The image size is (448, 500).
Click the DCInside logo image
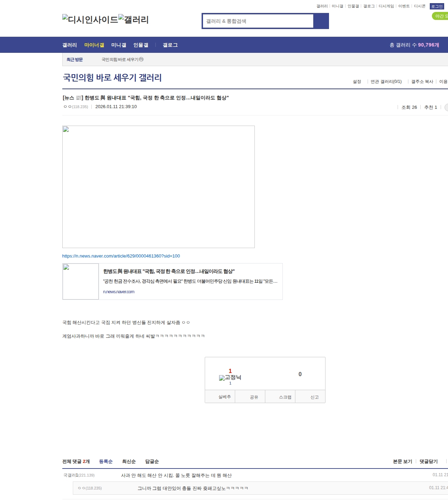click(90, 19)
